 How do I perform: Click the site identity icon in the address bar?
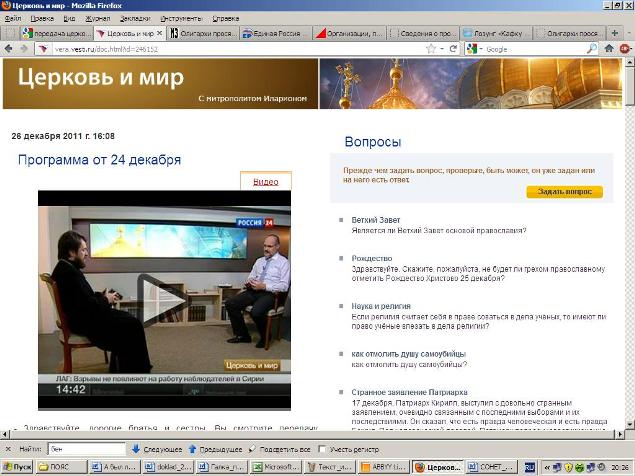43,49
